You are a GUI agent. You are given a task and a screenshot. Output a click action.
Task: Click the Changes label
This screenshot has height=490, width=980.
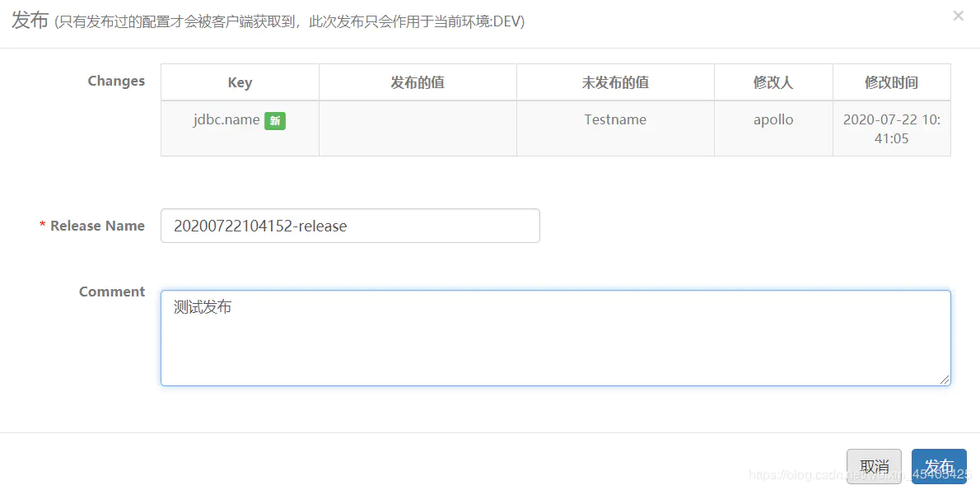116,82
